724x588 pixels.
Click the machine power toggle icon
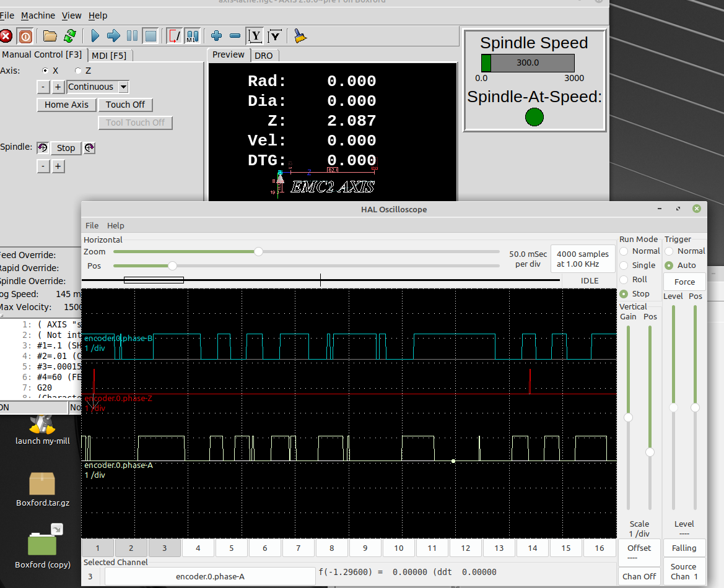pyautogui.click(x=25, y=36)
